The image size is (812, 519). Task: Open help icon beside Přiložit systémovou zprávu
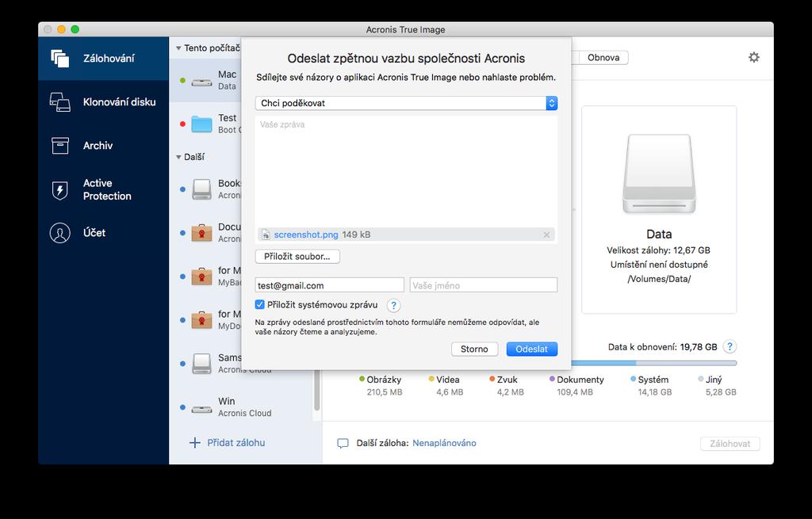(393, 305)
